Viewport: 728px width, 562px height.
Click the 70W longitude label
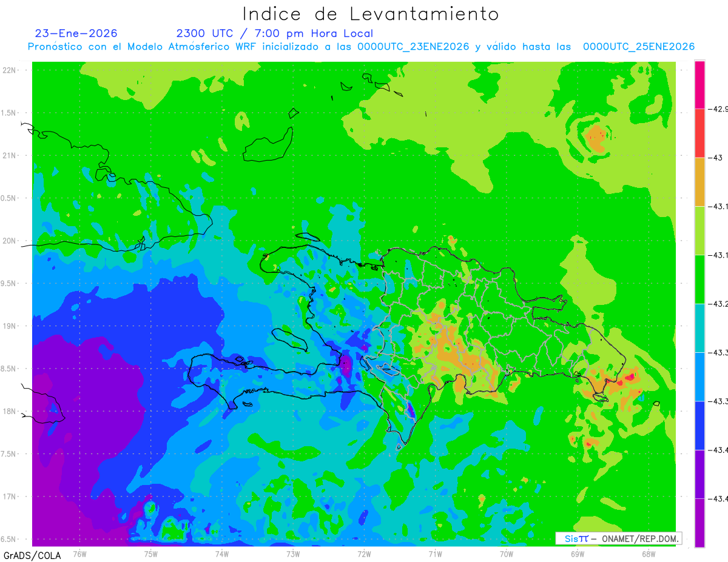(x=506, y=554)
